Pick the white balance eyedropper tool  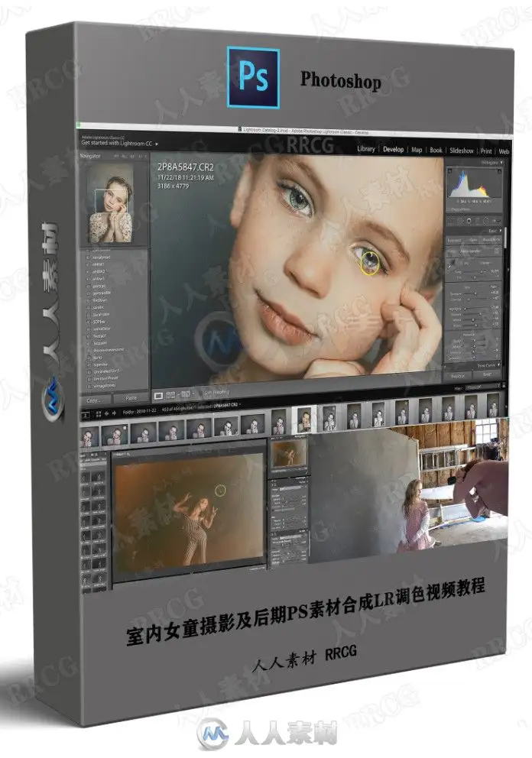452,264
